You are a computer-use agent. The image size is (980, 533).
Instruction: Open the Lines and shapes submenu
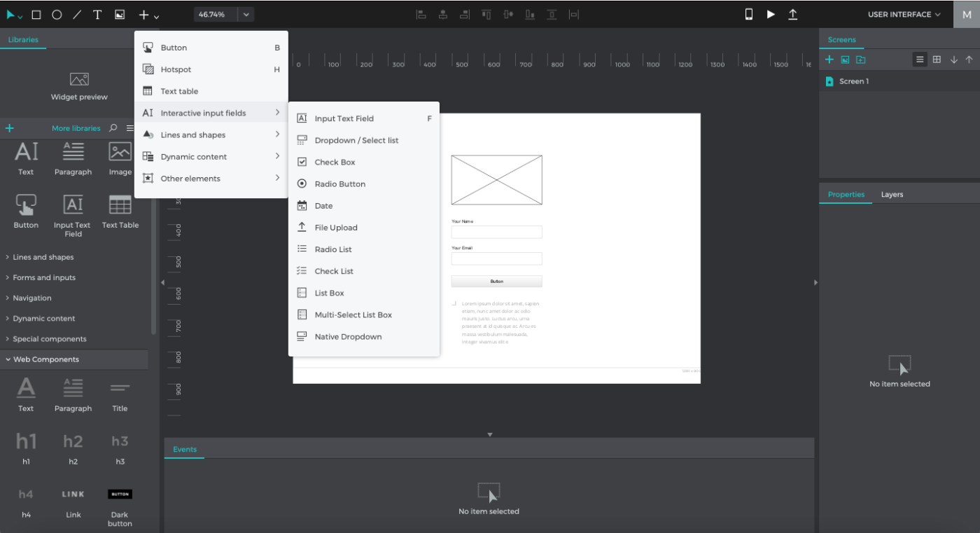pos(211,134)
